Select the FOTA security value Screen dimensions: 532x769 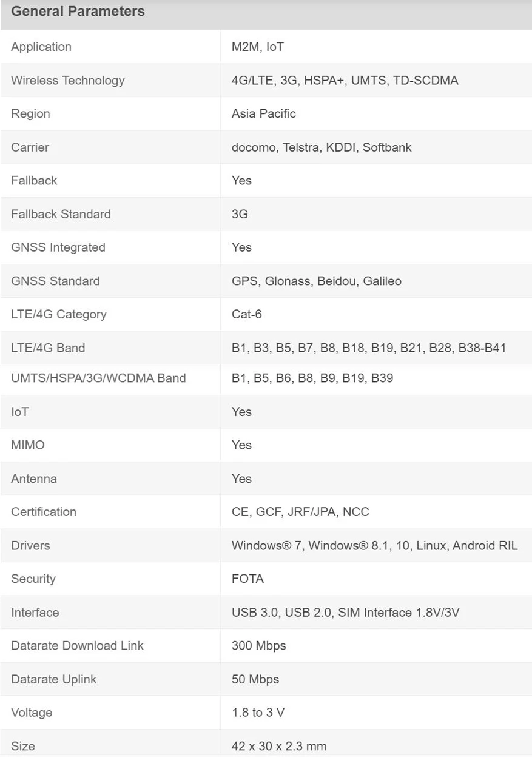(247, 579)
